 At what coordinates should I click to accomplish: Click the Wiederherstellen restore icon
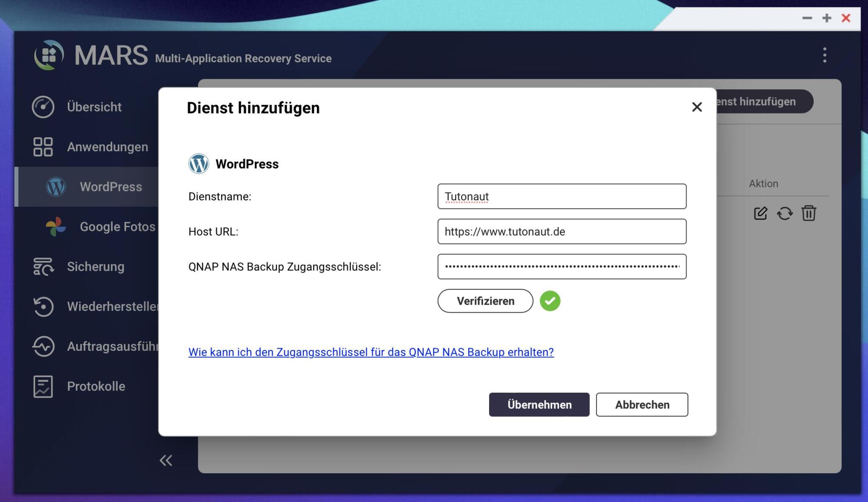43,306
